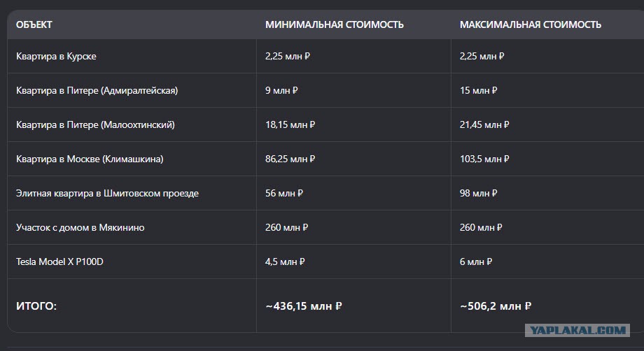Click the ОБЪЕКТ column header
The image size is (644, 351).
(x=34, y=24)
